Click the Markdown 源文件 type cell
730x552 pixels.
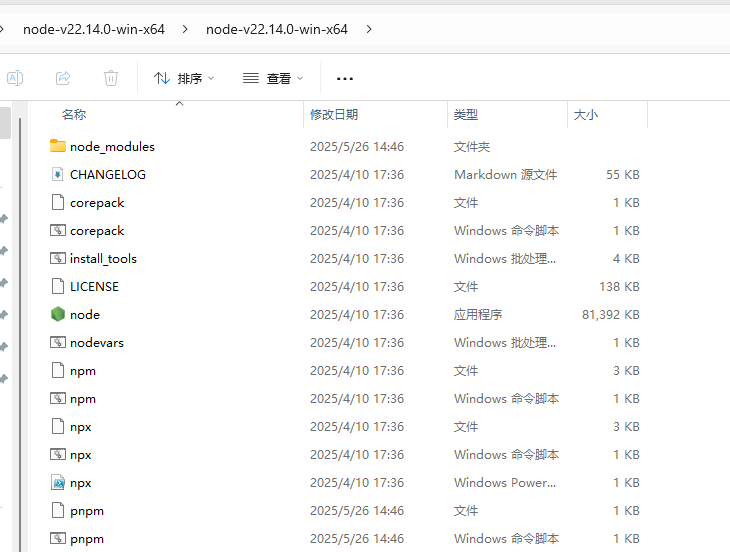coord(505,175)
